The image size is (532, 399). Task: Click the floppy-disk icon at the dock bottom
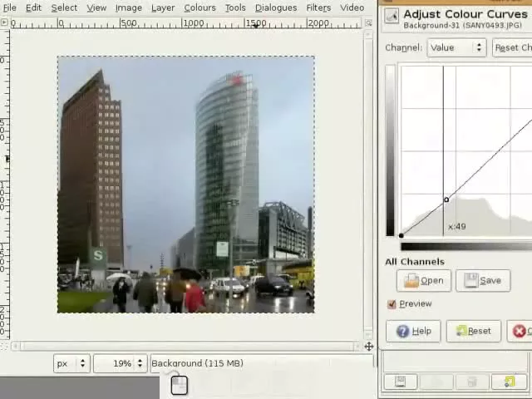(x=401, y=382)
